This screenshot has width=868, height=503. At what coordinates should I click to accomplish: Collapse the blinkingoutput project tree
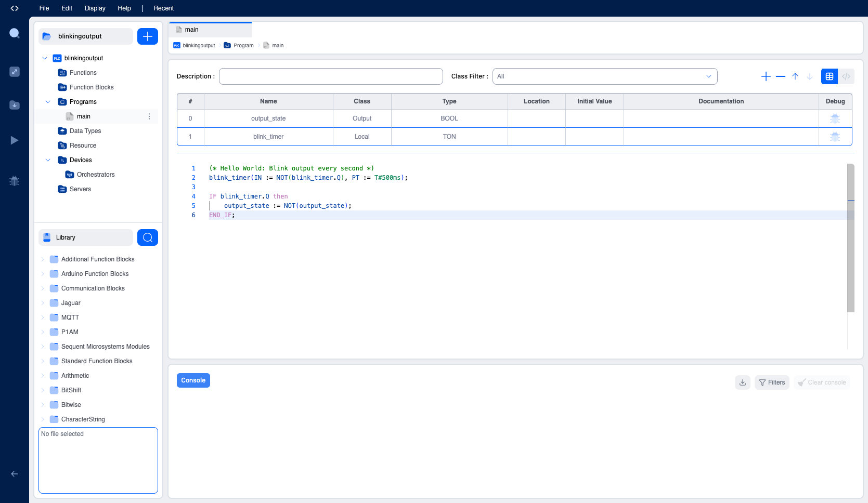tap(45, 58)
